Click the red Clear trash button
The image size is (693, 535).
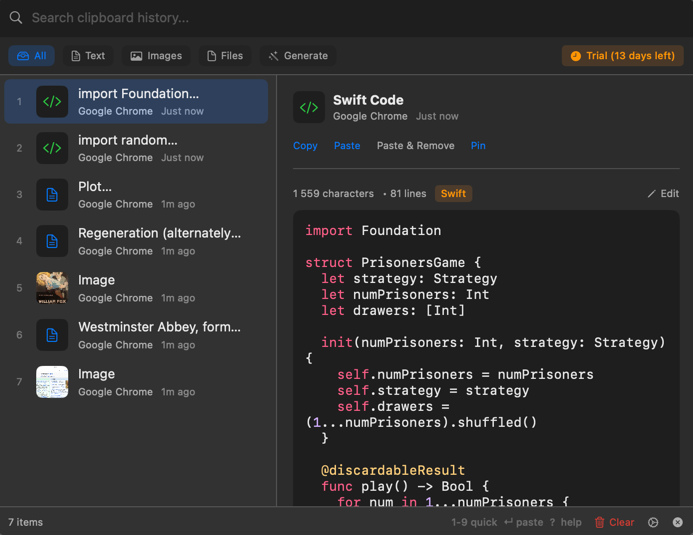point(614,522)
